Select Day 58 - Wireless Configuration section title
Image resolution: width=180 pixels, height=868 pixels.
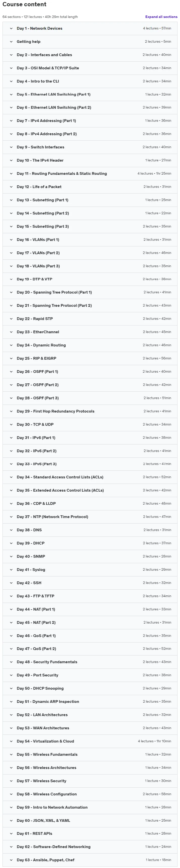click(x=46, y=794)
